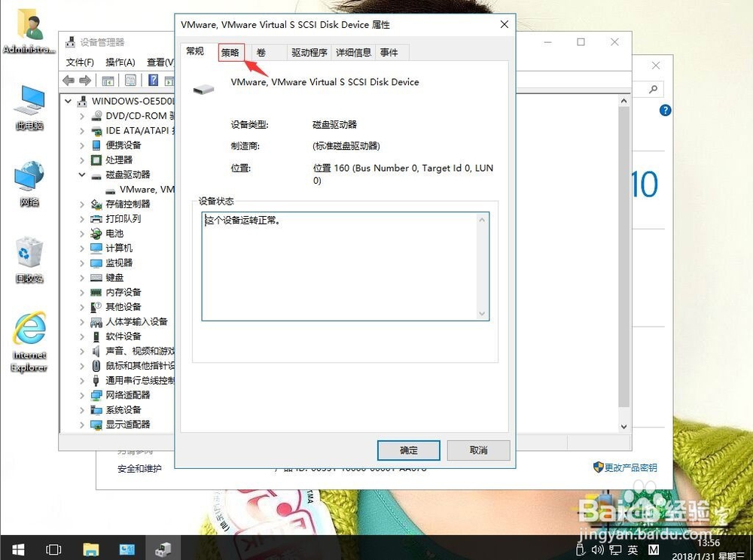
Task: Click the show/hide console tree toolbar icon
Action: click(x=108, y=80)
